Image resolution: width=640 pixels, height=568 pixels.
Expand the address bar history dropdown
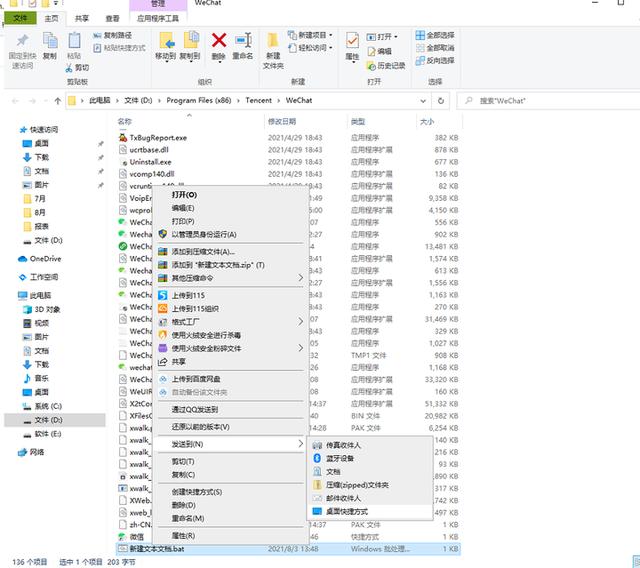(423, 101)
